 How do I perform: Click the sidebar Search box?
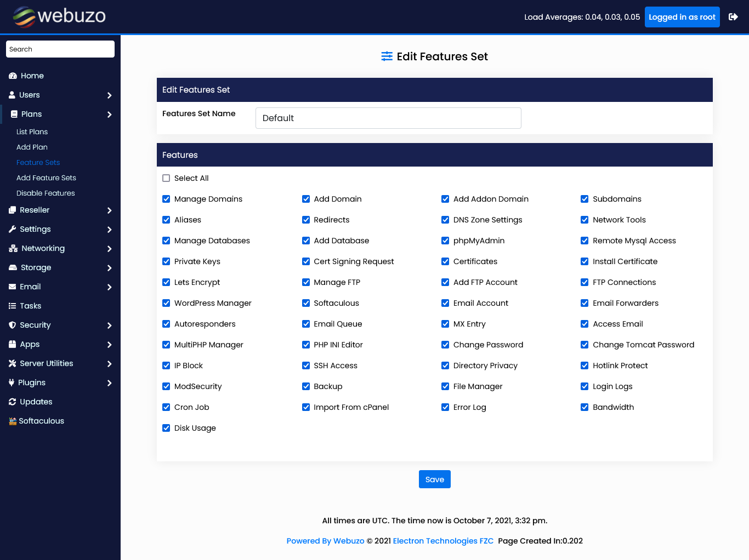pyautogui.click(x=60, y=49)
